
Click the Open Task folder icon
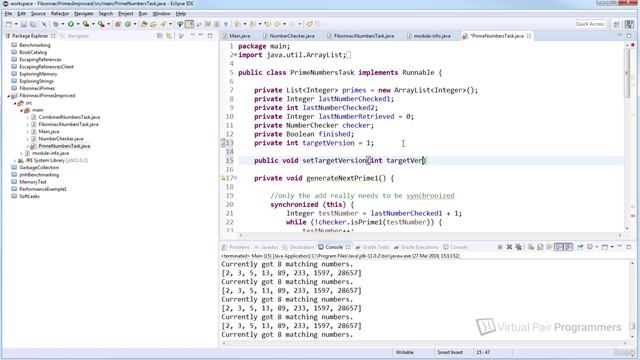point(153,24)
